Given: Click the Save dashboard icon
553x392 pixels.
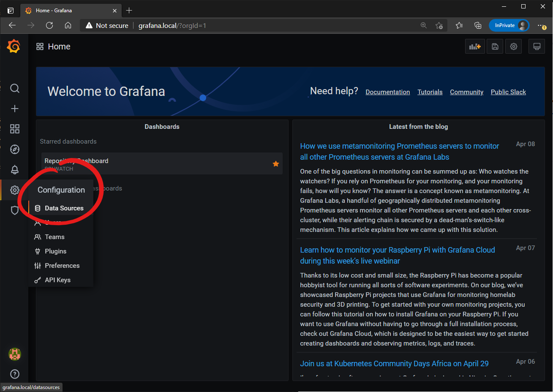Looking at the screenshot, I should click(x=495, y=46).
